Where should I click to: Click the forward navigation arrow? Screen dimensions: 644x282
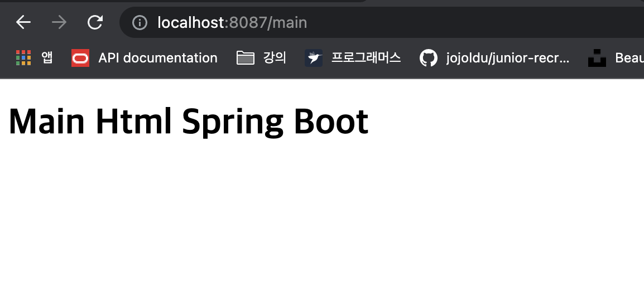pyautogui.click(x=59, y=22)
